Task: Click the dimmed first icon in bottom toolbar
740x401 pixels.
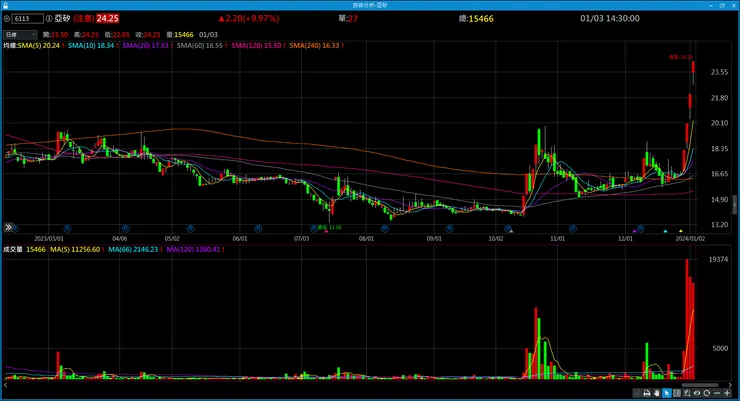Action: pyautogui.click(x=637, y=393)
